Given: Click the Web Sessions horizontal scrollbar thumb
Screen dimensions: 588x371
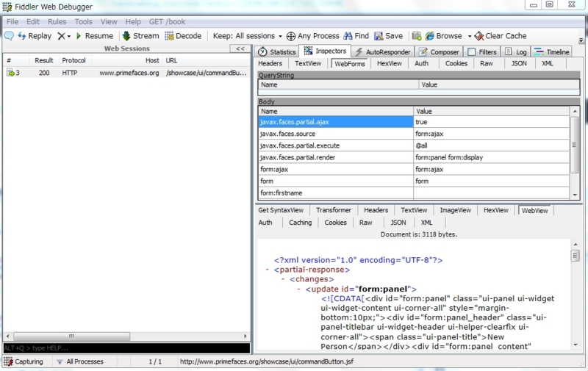Looking at the screenshot, I should [x=71, y=336].
